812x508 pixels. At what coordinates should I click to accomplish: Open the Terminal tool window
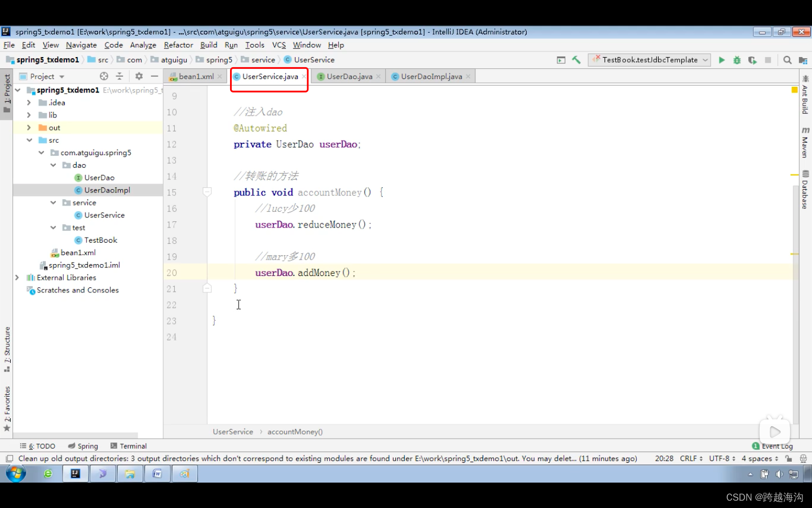(129, 446)
